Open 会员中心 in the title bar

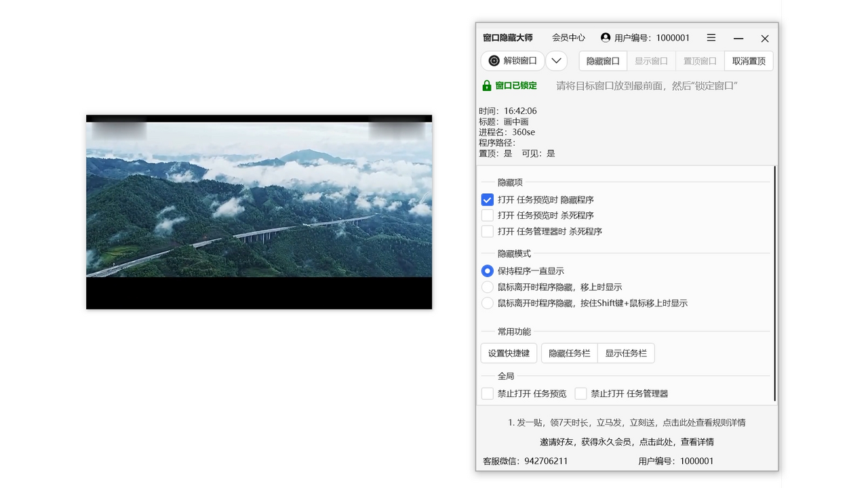(568, 38)
